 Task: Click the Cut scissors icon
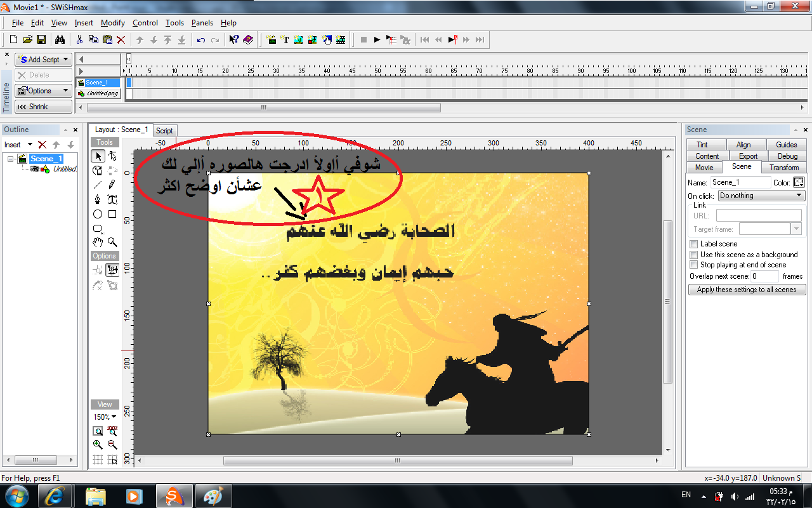click(x=79, y=39)
